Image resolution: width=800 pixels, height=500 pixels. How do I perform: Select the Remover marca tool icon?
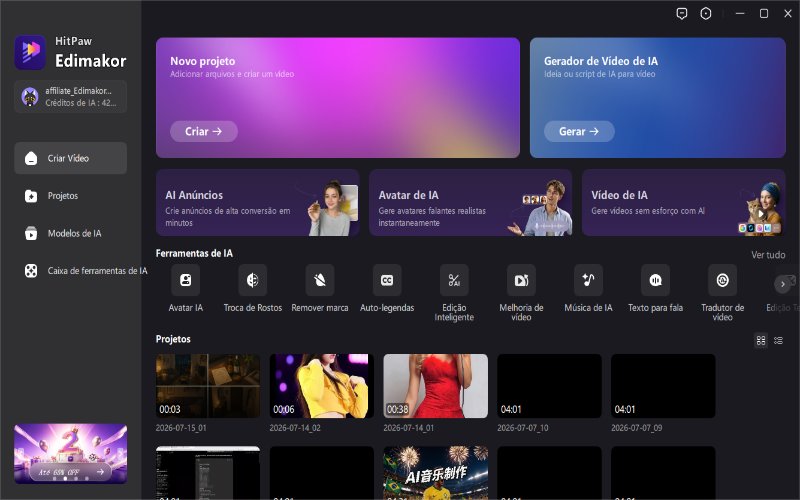[320, 280]
